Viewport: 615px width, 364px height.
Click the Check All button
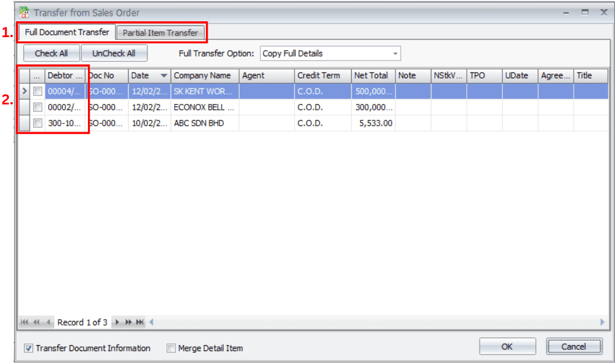(x=51, y=53)
